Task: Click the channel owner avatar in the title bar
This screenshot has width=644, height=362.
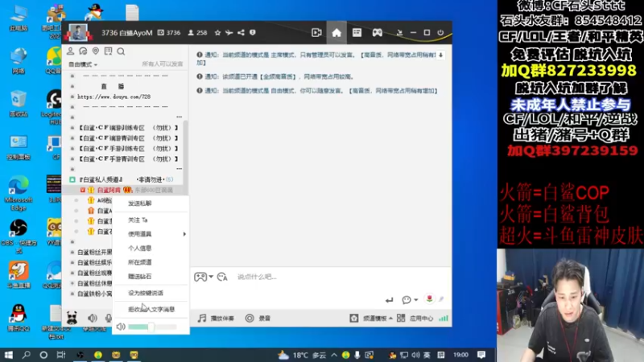Action: [x=78, y=32]
